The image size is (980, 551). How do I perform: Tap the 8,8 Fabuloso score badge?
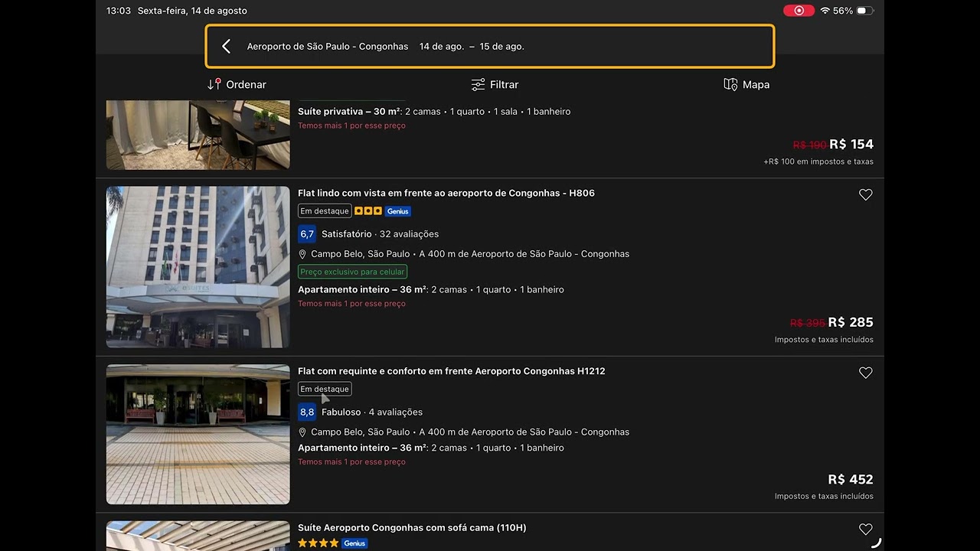coord(307,412)
